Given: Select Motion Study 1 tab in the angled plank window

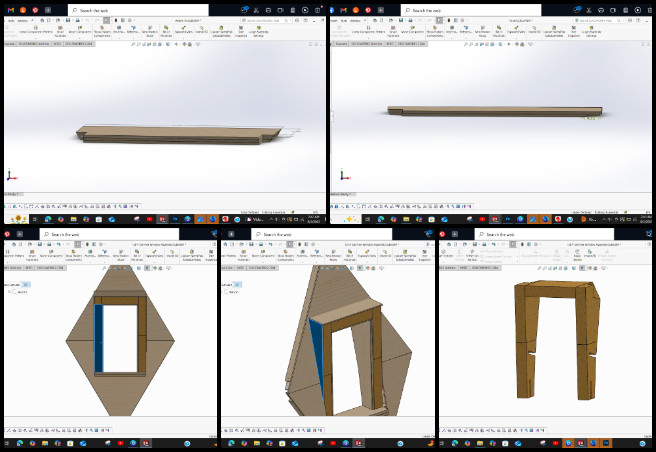Looking at the screenshot, I should [14, 194].
